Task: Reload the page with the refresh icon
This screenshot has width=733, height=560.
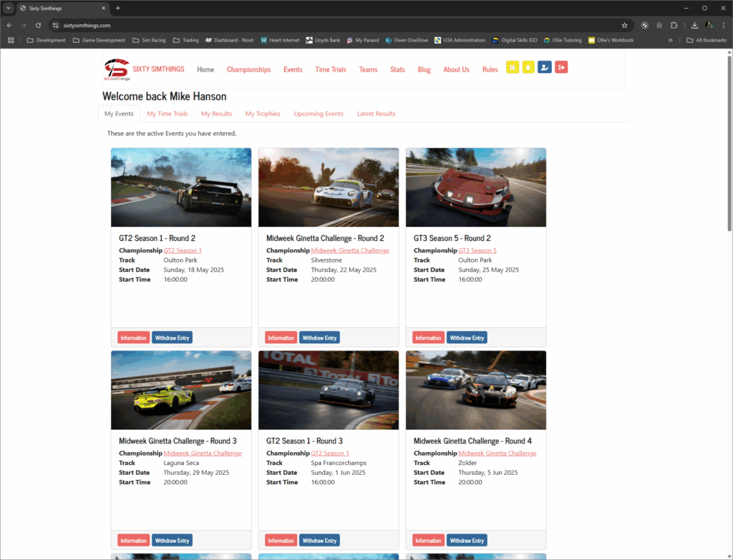Action: [x=39, y=25]
